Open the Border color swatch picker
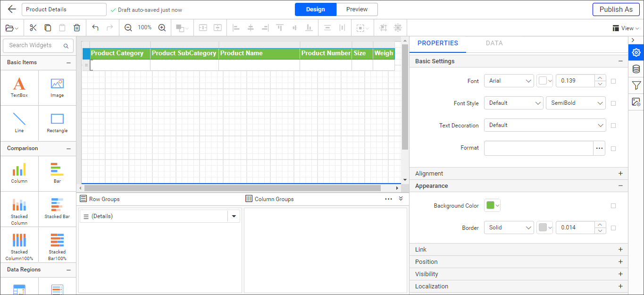644x295 pixels. point(544,228)
